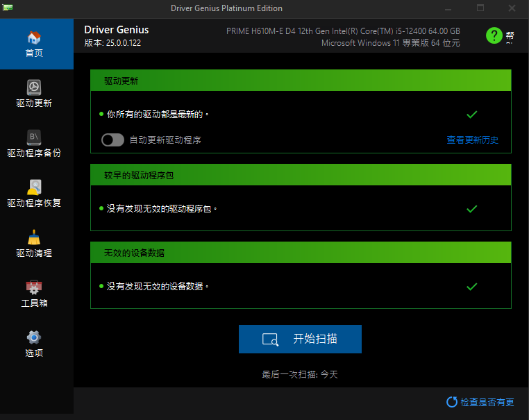This screenshot has height=420, width=529.
Task: Toggle the 自动更新驱动程序 switch
Action: [112, 140]
